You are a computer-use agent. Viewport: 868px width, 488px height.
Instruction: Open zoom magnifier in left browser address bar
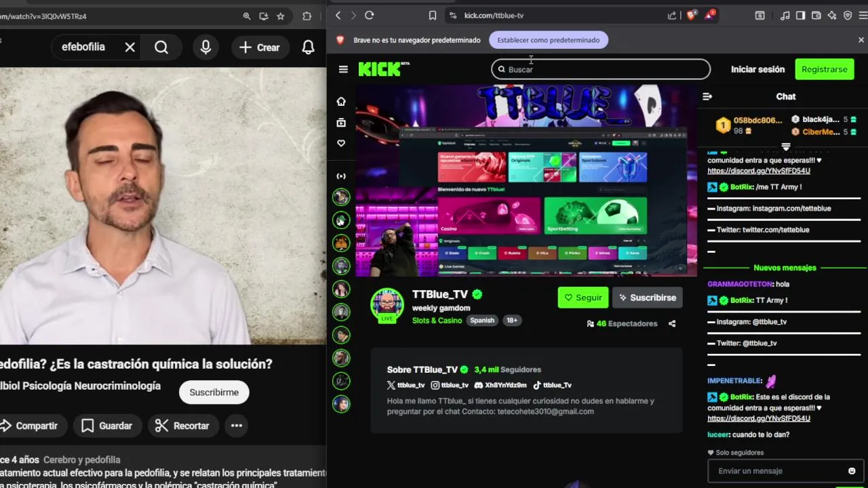pos(247,16)
